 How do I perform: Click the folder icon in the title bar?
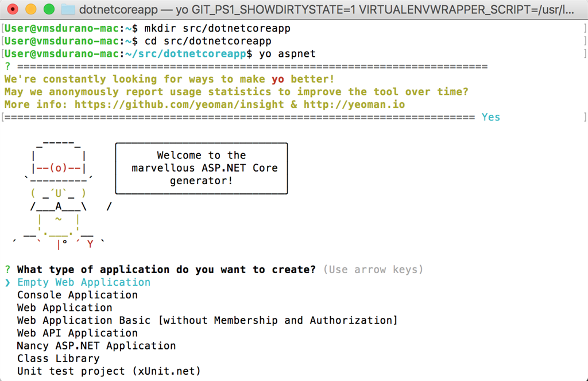point(68,9)
